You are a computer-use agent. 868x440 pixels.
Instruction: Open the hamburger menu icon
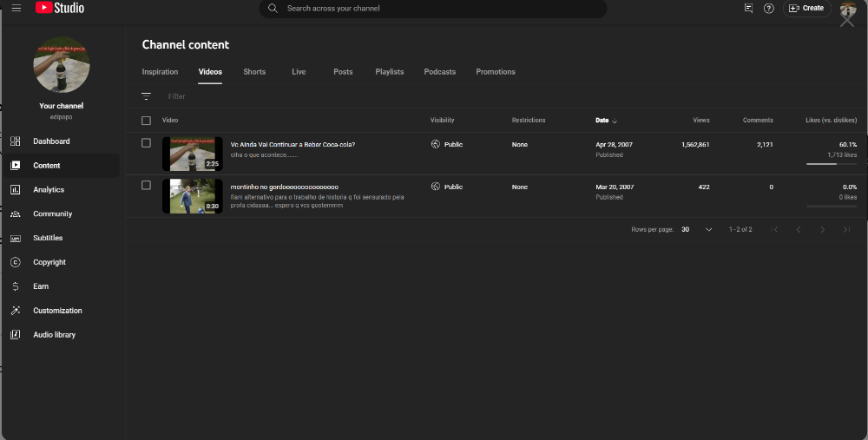pyautogui.click(x=16, y=8)
